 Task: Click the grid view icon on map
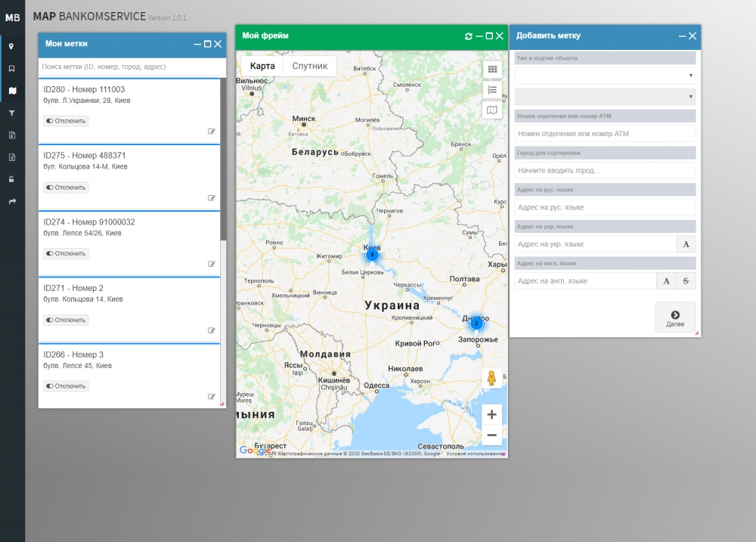(x=492, y=69)
